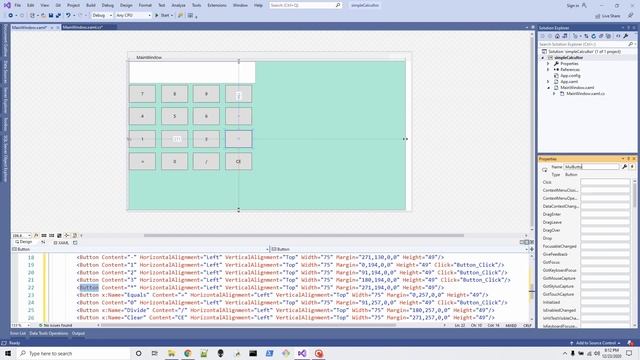Expand the References node in Solution Explorer
This screenshot has width=640, height=360.
[x=548, y=70]
